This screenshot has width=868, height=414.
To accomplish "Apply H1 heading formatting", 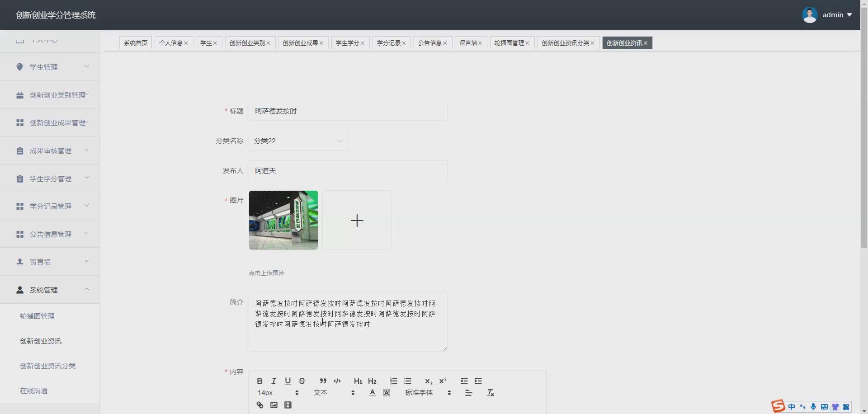I will pyautogui.click(x=357, y=381).
